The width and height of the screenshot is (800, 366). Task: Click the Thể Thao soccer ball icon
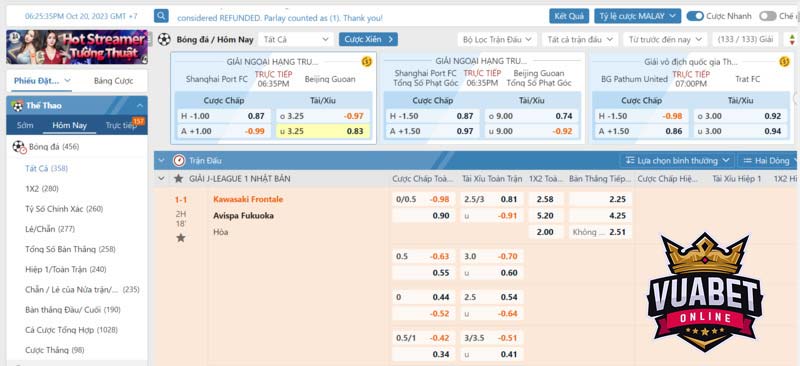[x=18, y=106]
